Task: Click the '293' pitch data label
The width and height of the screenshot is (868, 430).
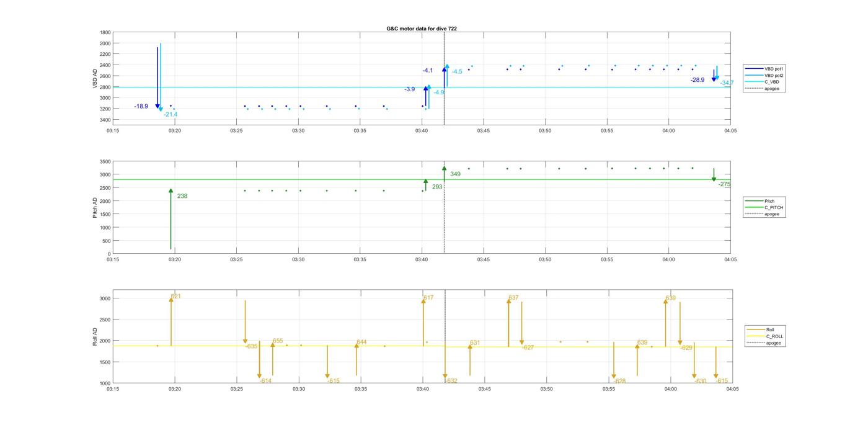Action: [x=437, y=187]
